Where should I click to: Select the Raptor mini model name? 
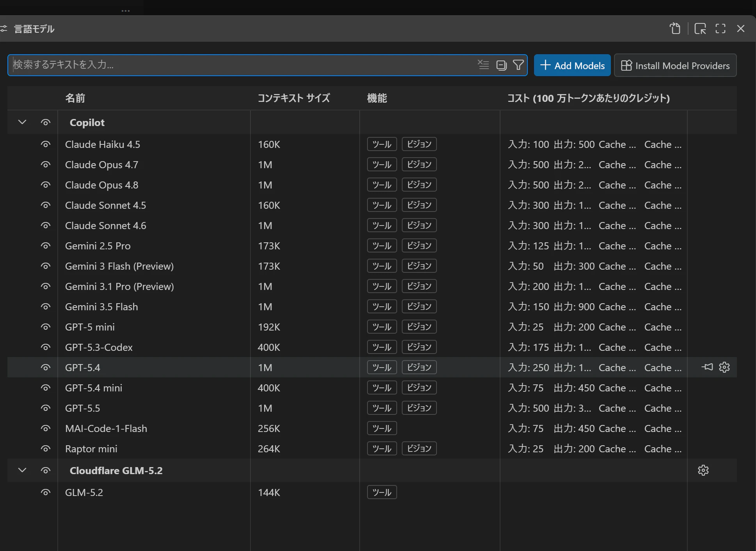(x=91, y=449)
